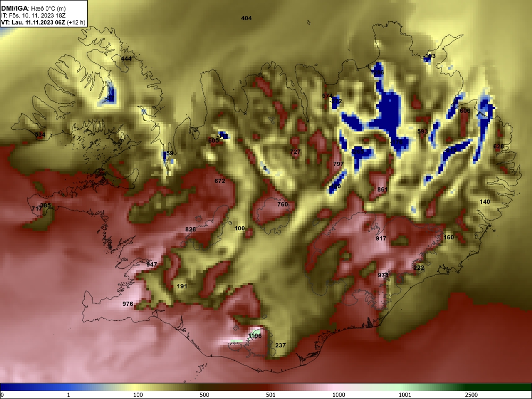Click the 672 height label
Viewport: 532px width, 399px height.
220,181
